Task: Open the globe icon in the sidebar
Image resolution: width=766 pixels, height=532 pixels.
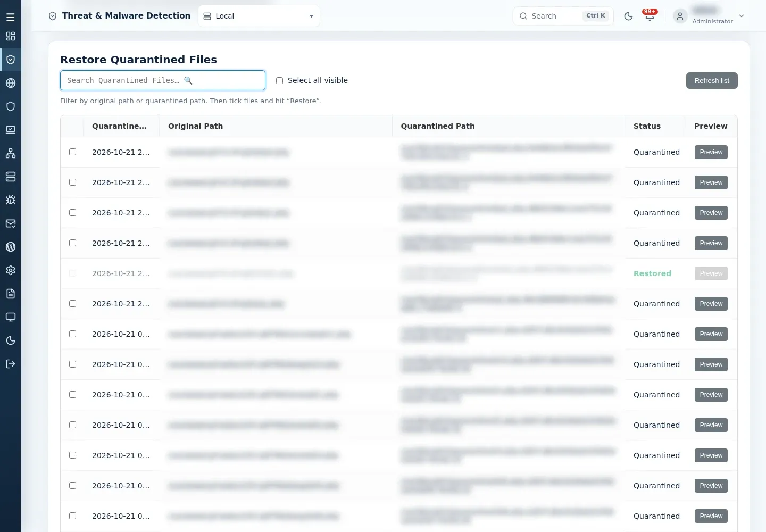Action: pos(11,83)
